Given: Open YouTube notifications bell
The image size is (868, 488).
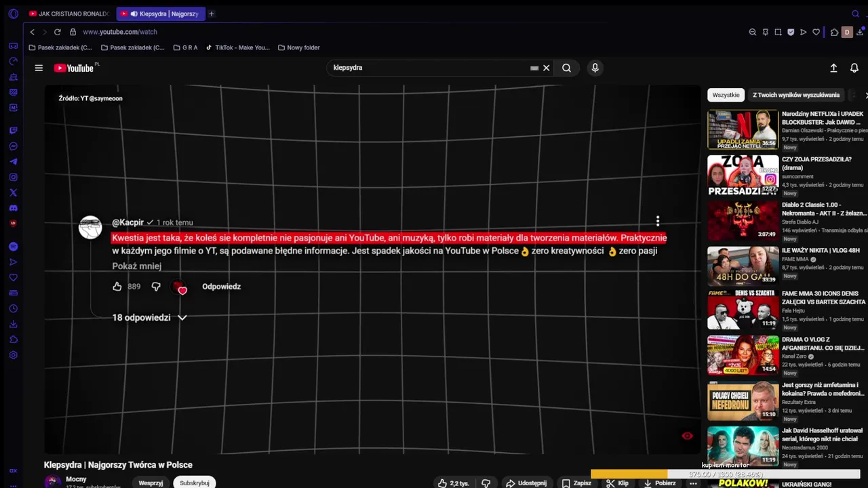Looking at the screenshot, I should [x=854, y=68].
